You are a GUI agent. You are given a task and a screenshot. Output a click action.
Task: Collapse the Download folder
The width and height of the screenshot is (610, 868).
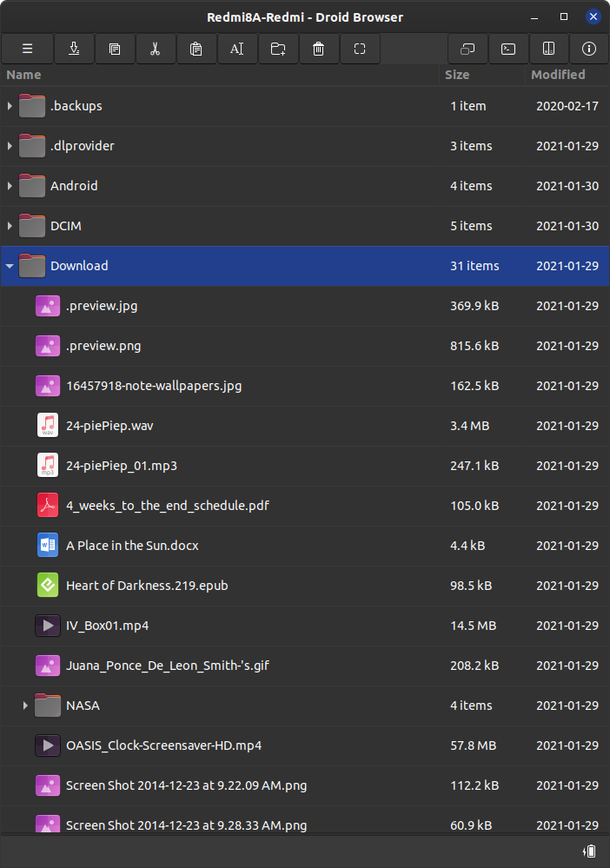click(10, 266)
